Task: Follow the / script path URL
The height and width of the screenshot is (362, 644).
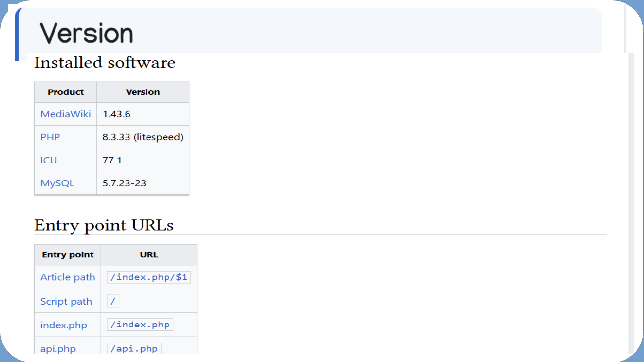Action: 113,301
